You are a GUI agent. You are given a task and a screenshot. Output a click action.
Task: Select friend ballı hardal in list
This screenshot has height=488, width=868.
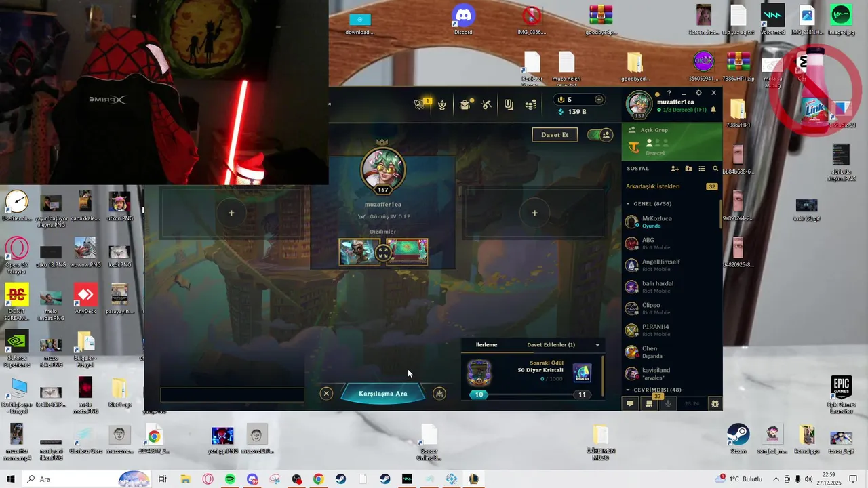click(x=671, y=287)
